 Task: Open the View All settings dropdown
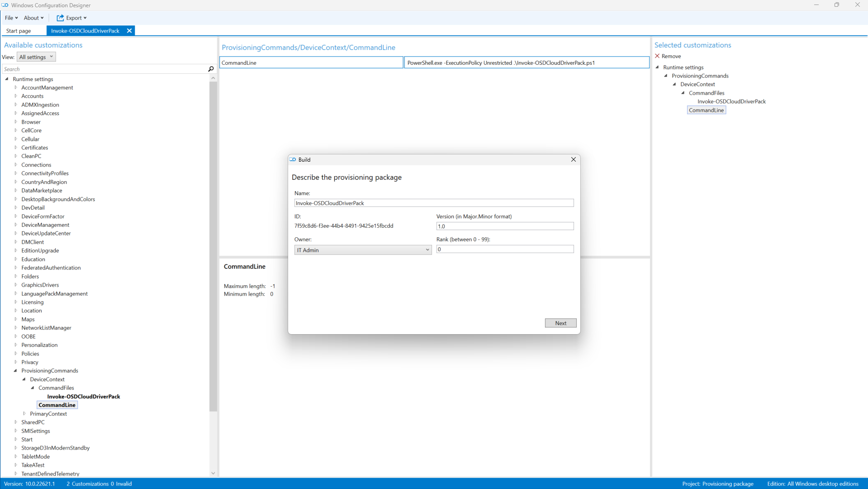[x=36, y=57]
